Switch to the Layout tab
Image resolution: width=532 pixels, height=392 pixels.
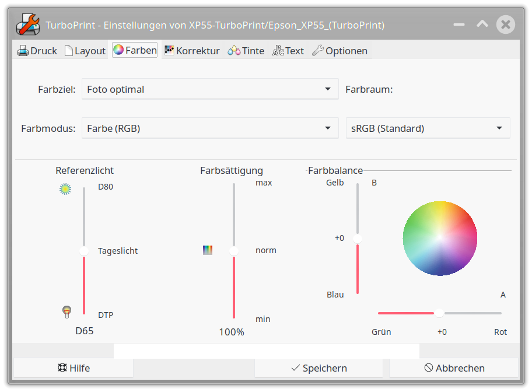(85, 51)
